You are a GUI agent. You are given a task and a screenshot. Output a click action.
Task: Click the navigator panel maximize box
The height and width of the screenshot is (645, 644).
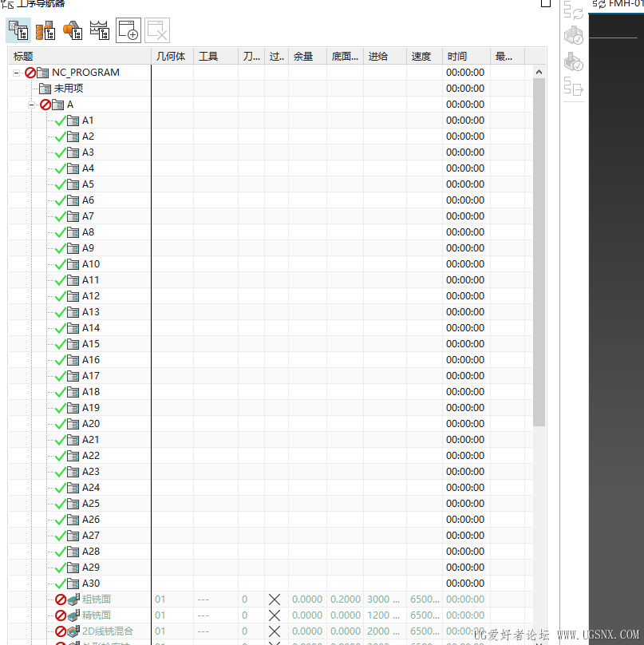pyautogui.click(x=546, y=3)
